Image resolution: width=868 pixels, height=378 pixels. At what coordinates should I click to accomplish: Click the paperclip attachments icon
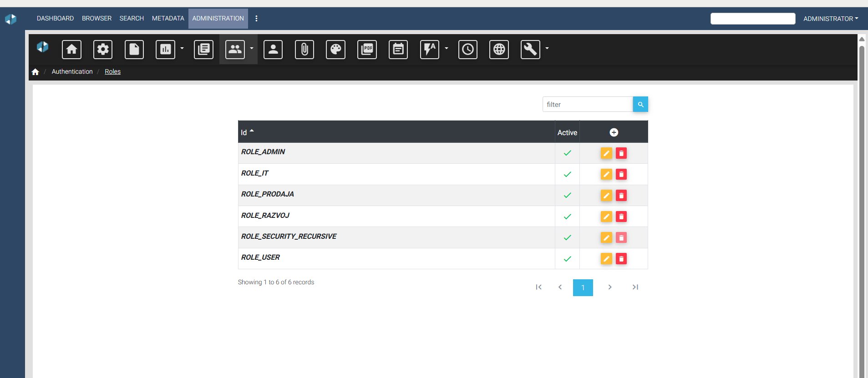[x=305, y=49]
